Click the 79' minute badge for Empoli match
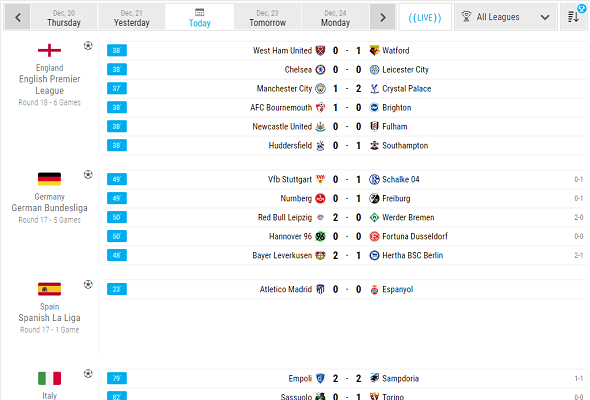This screenshot has width=590, height=400. [117, 378]
